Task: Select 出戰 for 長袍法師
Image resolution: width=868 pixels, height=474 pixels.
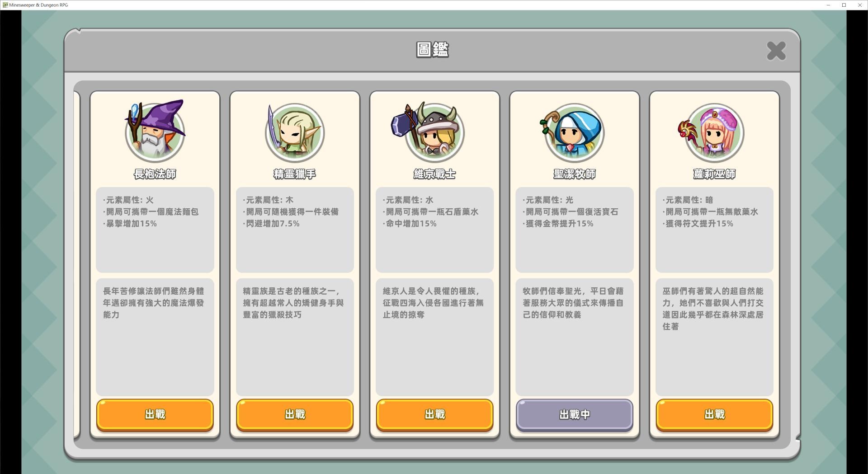Action: tap(155, 414)
